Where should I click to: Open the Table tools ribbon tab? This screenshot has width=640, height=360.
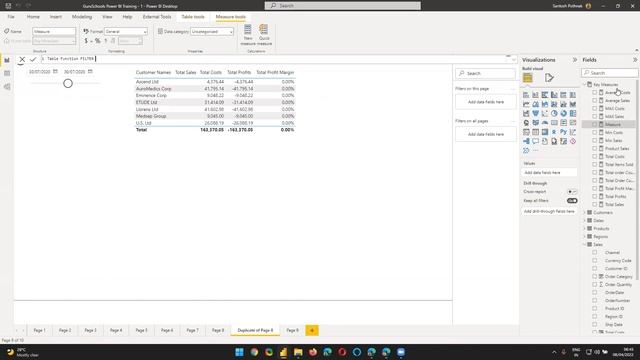193,17
